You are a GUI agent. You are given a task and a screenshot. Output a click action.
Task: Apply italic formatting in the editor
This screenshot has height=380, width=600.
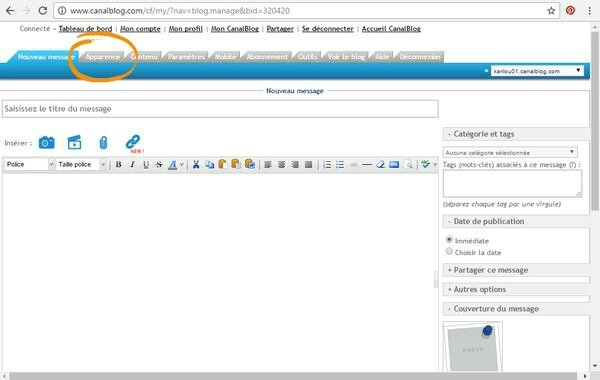(x=132, y=165)
